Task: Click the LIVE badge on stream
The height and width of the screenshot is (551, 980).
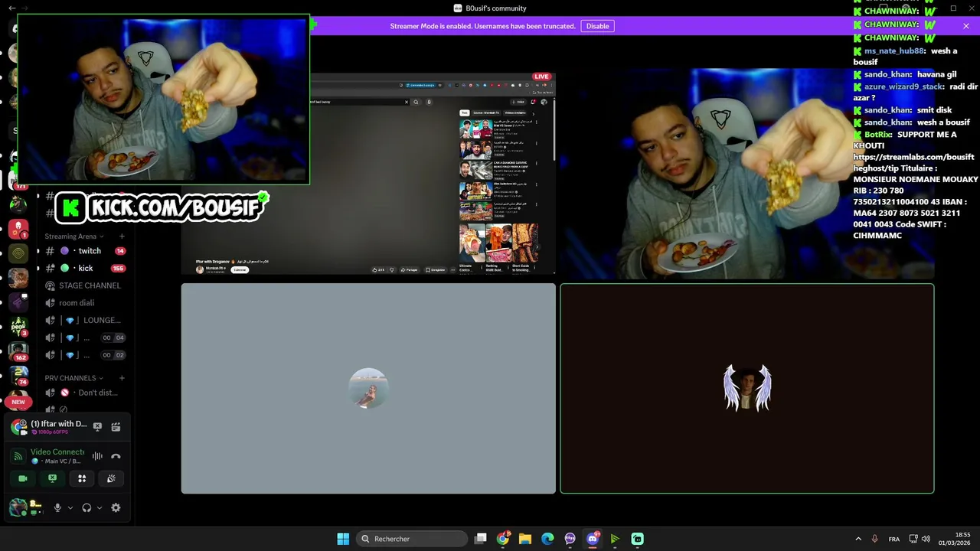Action: 541,77
